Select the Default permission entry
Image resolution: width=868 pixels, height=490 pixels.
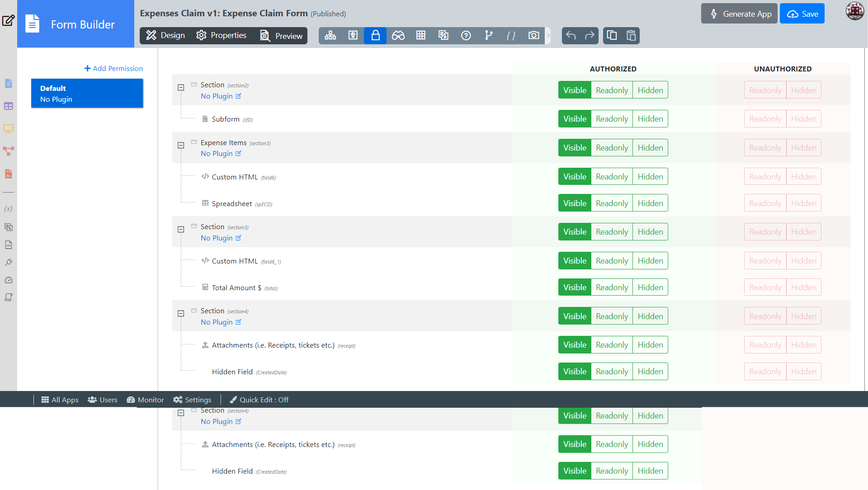tap(87, 94)
